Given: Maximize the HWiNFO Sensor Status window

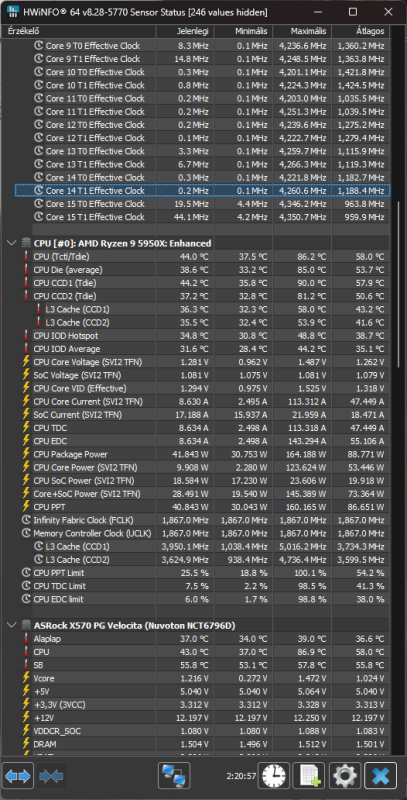Looking at the screenshot, I should [352, 12].
